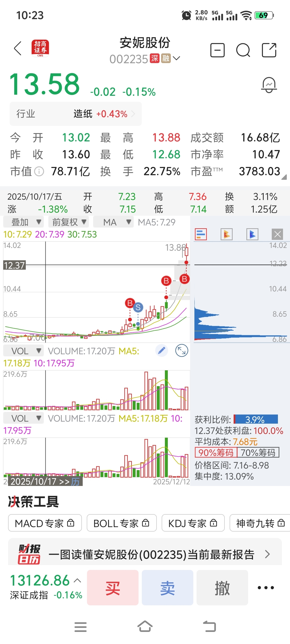Expand the quote details corner triangle

(284, 177)
